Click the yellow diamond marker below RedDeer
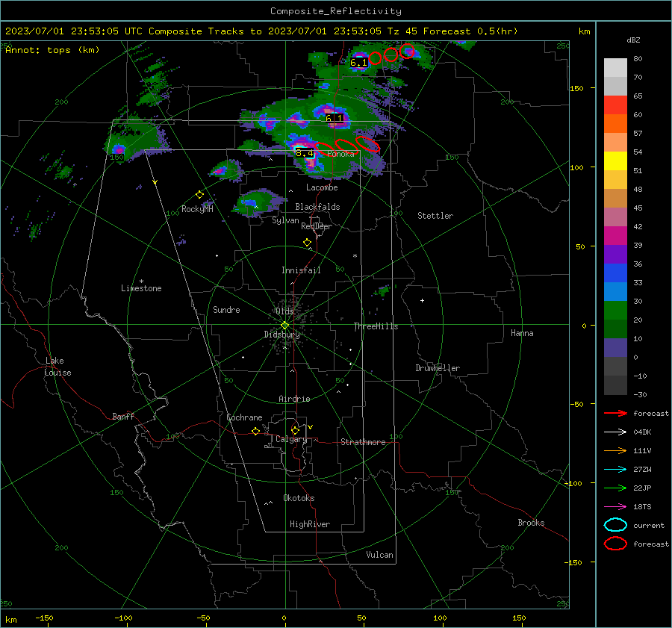Image resolution: width=672 pixels, height=628 pixels. tap(307, 243)
